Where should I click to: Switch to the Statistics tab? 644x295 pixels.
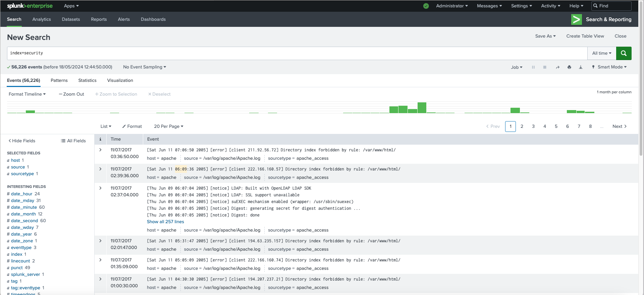(87, 80)
